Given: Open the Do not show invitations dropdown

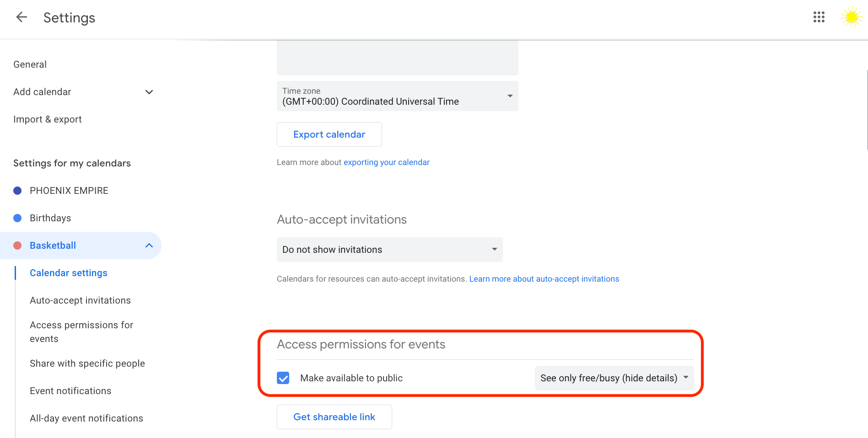Looking at the screenshot, I should pos(389,250).
